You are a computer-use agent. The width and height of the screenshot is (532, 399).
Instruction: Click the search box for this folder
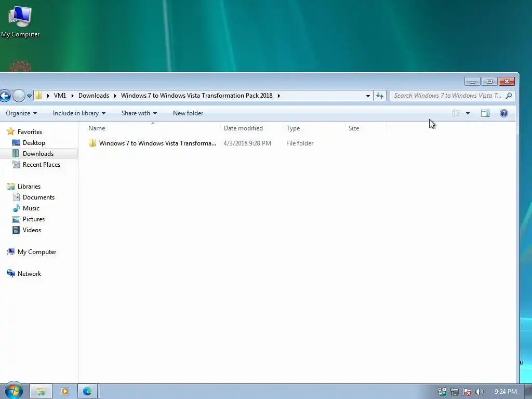tap(452, 96)
